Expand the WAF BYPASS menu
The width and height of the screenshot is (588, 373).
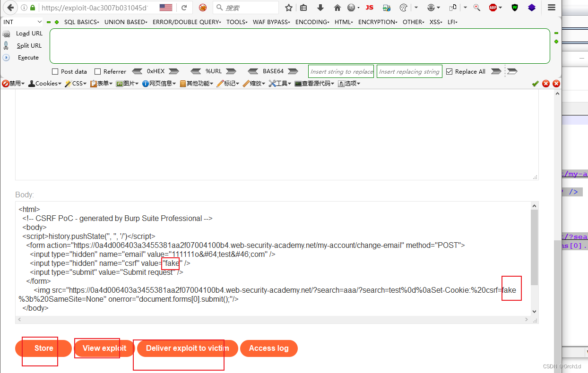click(x=271, y=22)
